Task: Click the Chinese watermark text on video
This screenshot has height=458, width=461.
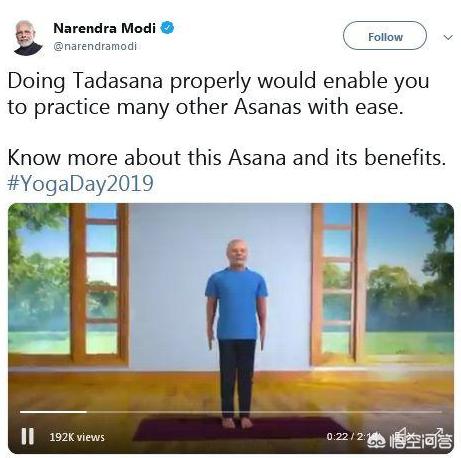Action: (421, 440)
